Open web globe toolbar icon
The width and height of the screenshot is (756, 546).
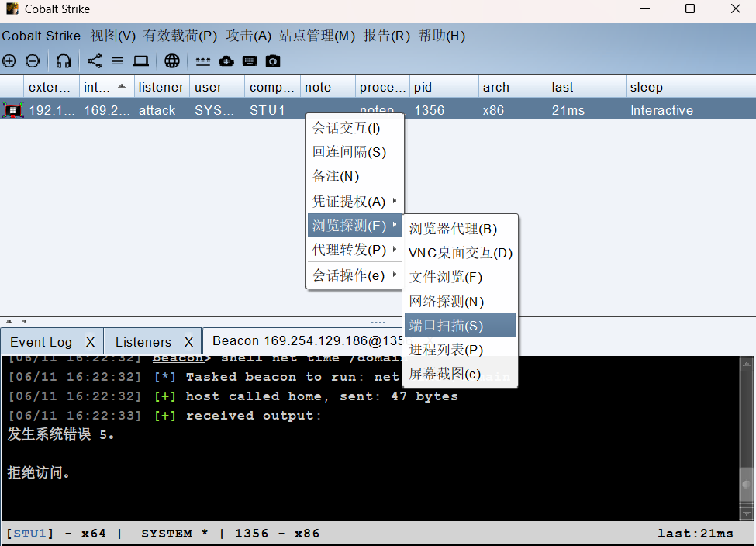coord(171,60)
